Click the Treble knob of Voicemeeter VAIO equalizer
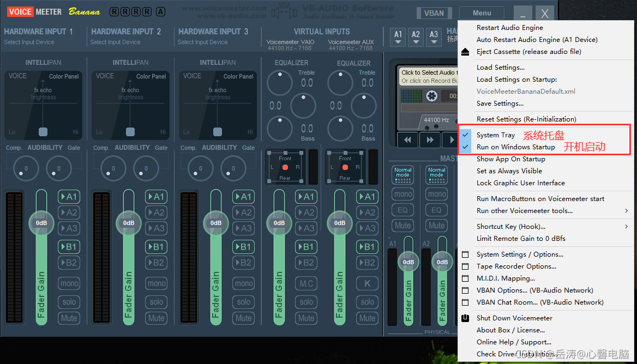 (x=279, y=83)
